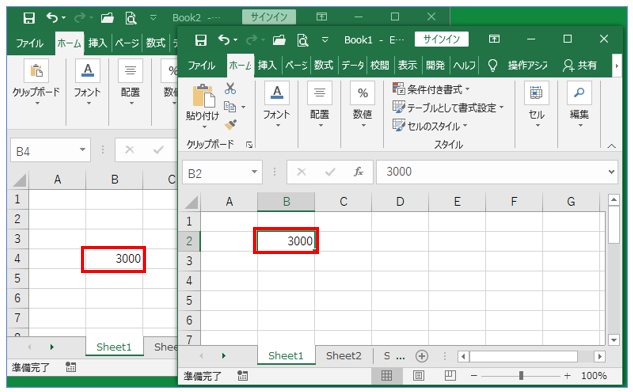633x392 pixels.
Task: Click the 共有 share button
Action: click(x=580, y=65)
